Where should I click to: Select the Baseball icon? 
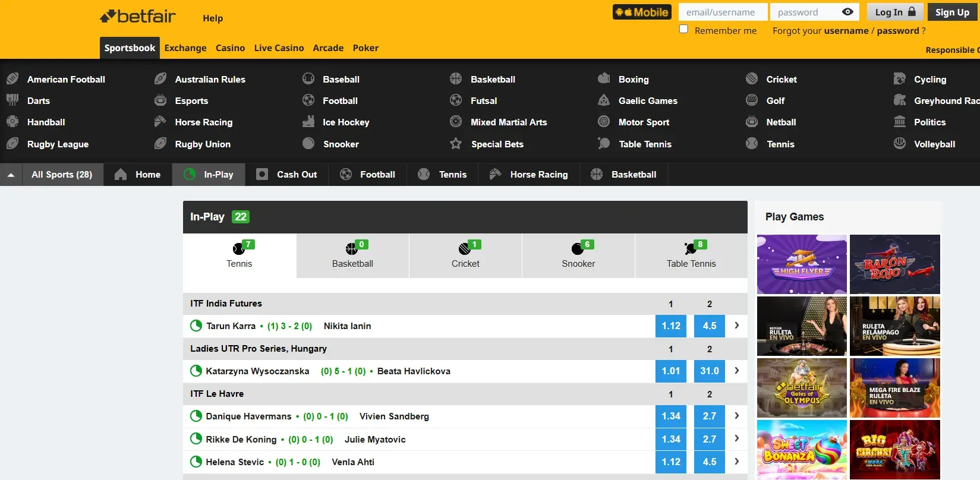click(308, 78)
